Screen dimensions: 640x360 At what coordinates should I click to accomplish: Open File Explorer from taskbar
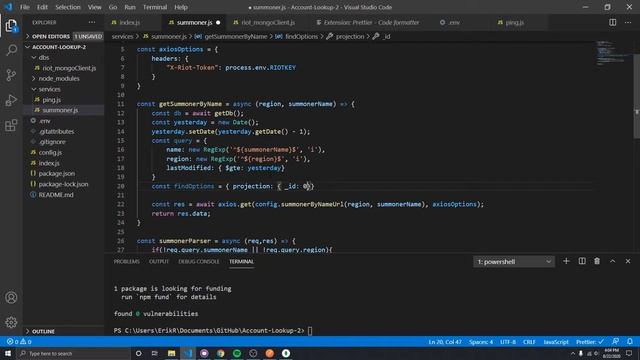(171, 353)
